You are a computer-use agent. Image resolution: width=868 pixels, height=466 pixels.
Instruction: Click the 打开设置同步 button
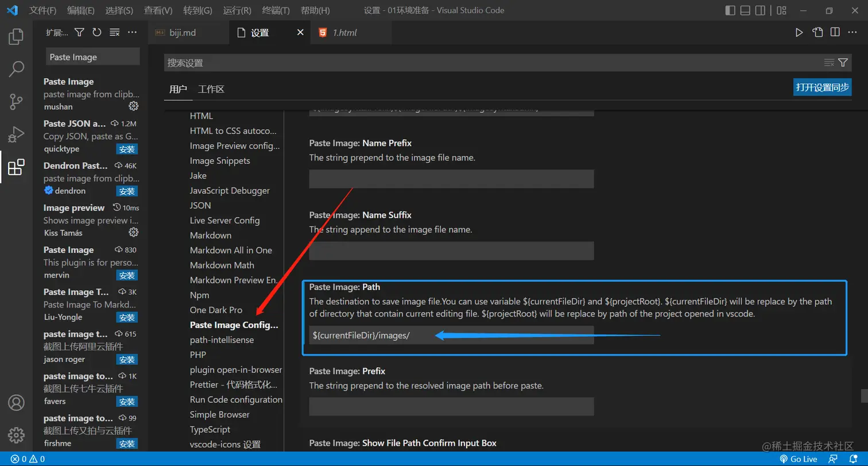tap(823, 87)
